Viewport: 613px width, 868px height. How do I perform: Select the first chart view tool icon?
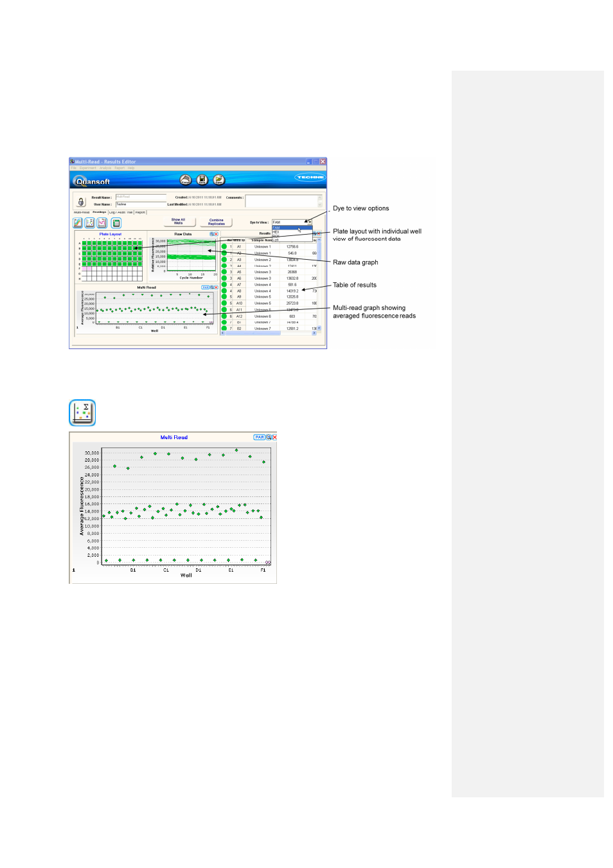tap(78, 223)
